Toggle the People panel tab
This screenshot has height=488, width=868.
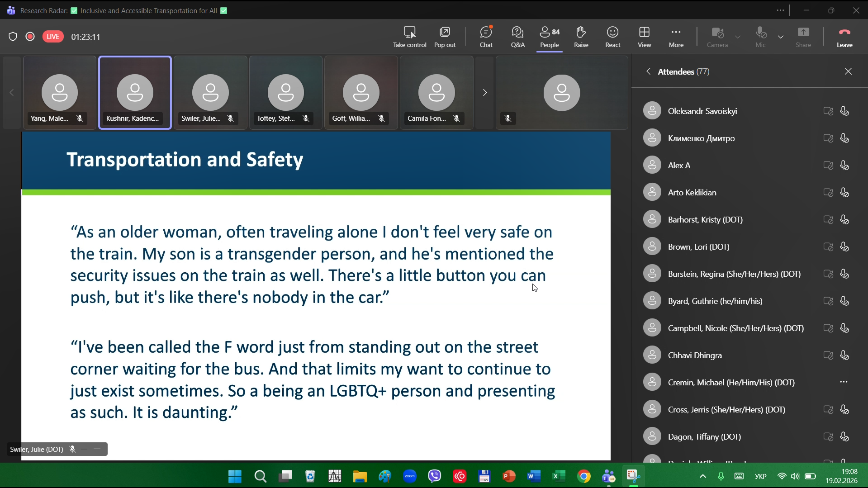549,37
